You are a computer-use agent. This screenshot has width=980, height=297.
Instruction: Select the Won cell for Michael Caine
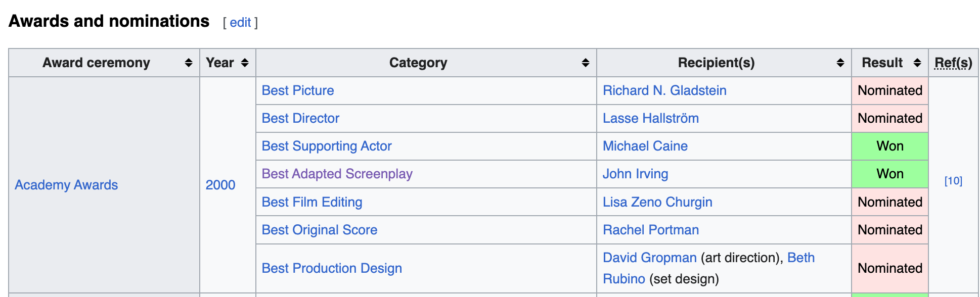click(890, 146)
